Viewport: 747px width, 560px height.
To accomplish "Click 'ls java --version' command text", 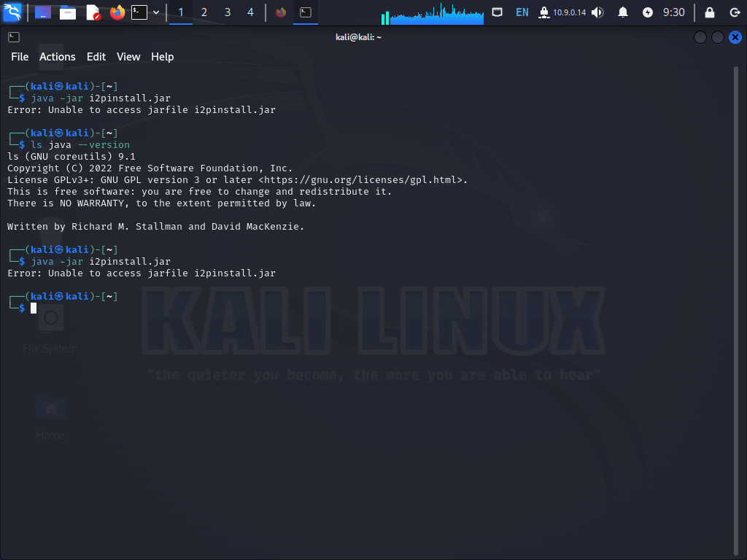I will click(80, 145).
